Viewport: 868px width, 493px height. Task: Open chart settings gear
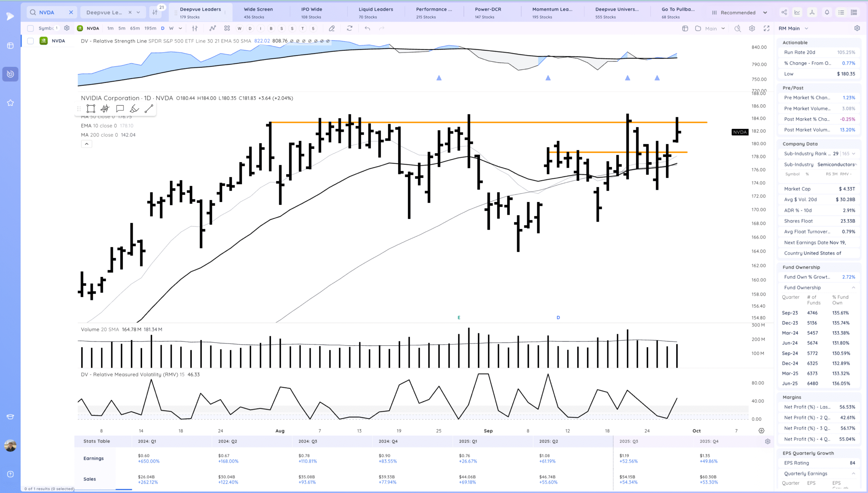click(752, 28)
